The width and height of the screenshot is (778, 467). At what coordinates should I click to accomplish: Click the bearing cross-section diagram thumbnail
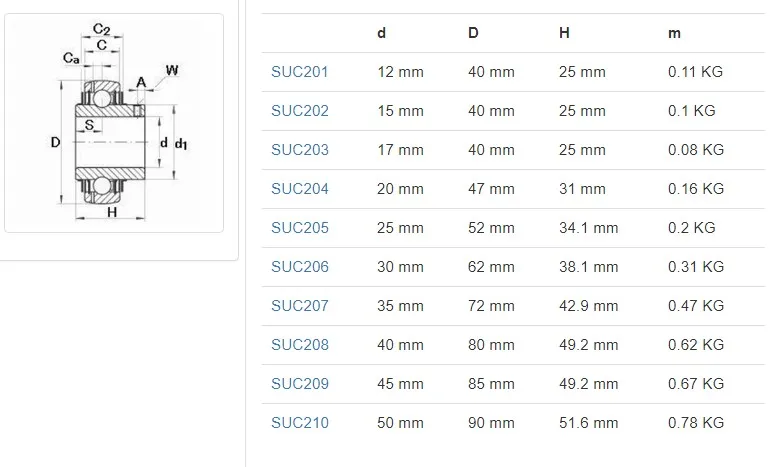tap(114, 123)
